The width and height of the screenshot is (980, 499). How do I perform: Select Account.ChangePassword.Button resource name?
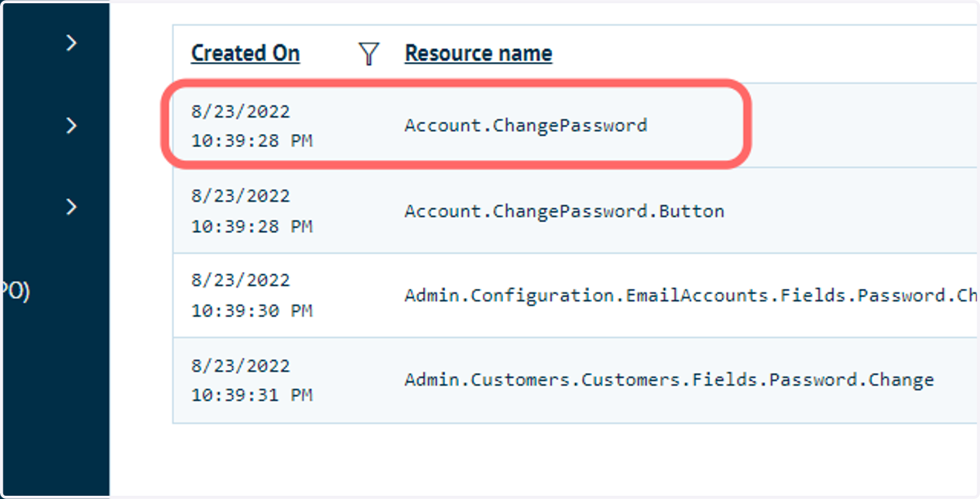pos(564,212)
